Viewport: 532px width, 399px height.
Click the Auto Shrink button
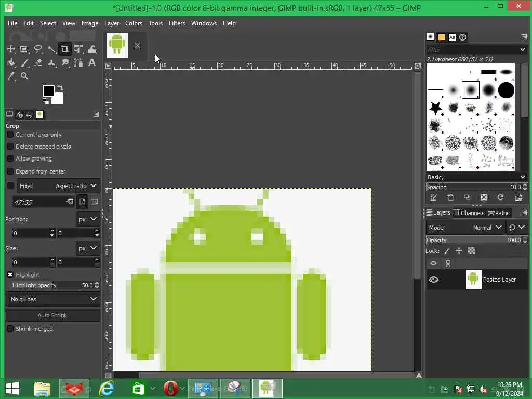(x=53, y=315)
